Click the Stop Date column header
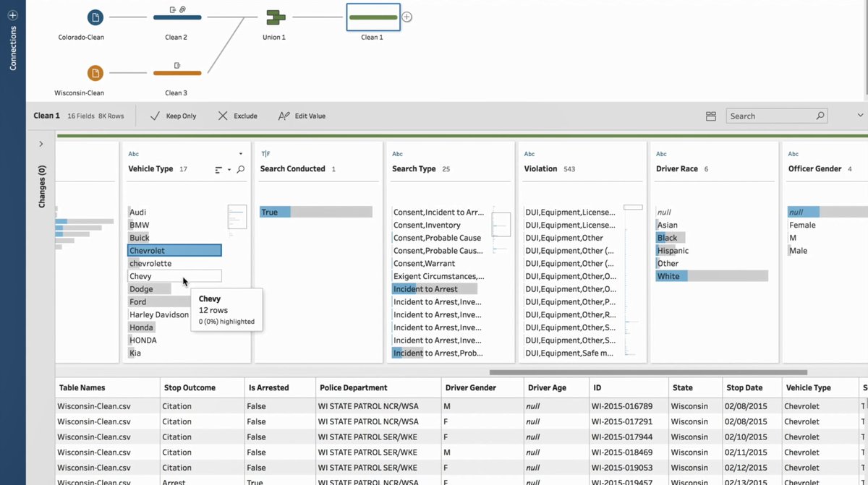868x485 pixels. (751, 387)
